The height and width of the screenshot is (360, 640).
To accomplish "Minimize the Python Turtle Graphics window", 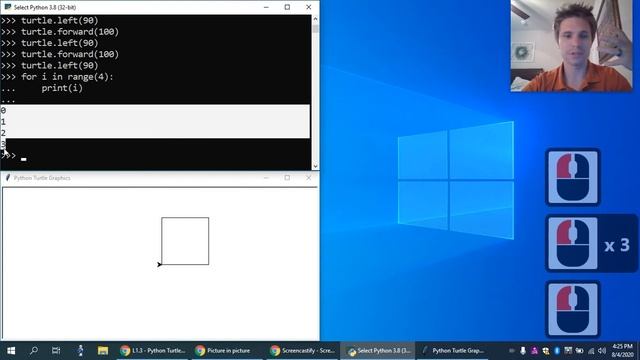I will (x=266, y=178).
